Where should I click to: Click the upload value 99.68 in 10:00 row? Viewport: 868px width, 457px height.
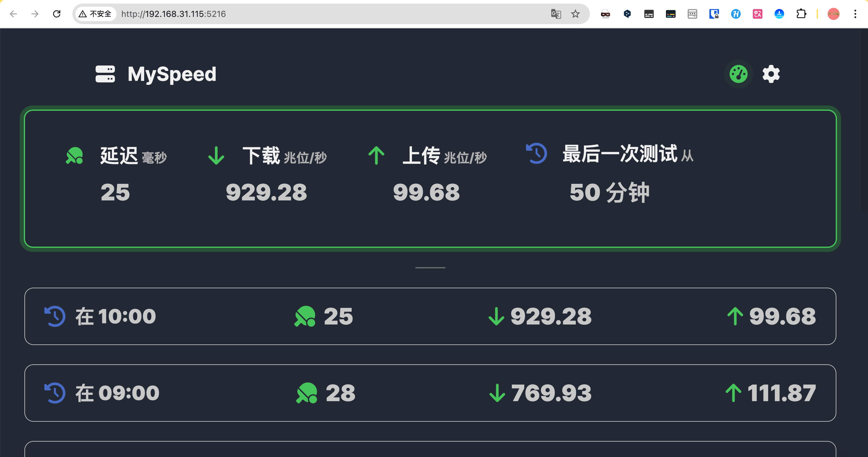782,316
